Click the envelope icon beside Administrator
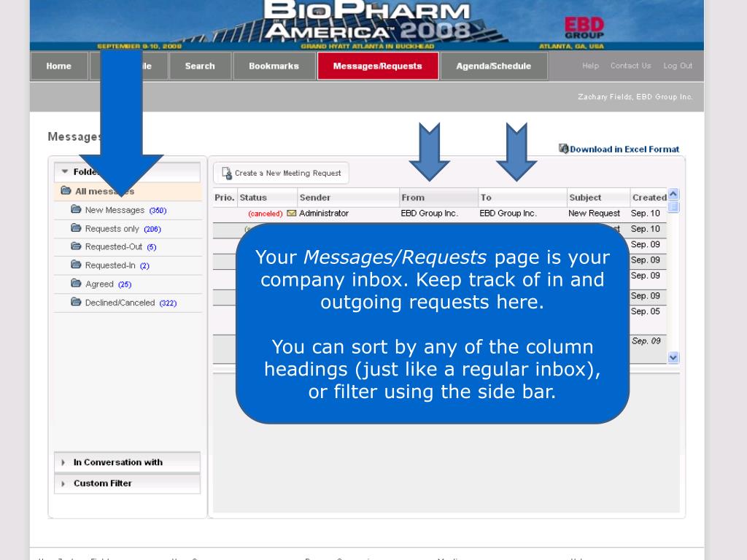The height and width of the screenshot is (560, 747). 292,214
